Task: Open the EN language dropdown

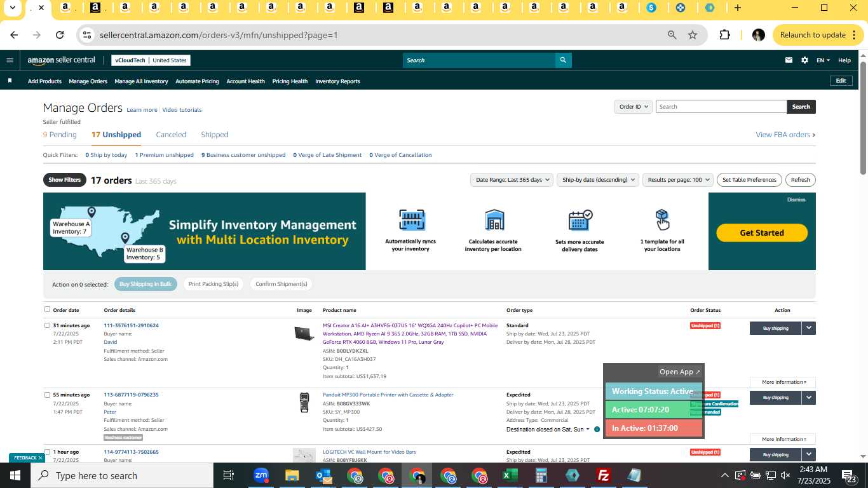Action: click(x=824, y=60)
